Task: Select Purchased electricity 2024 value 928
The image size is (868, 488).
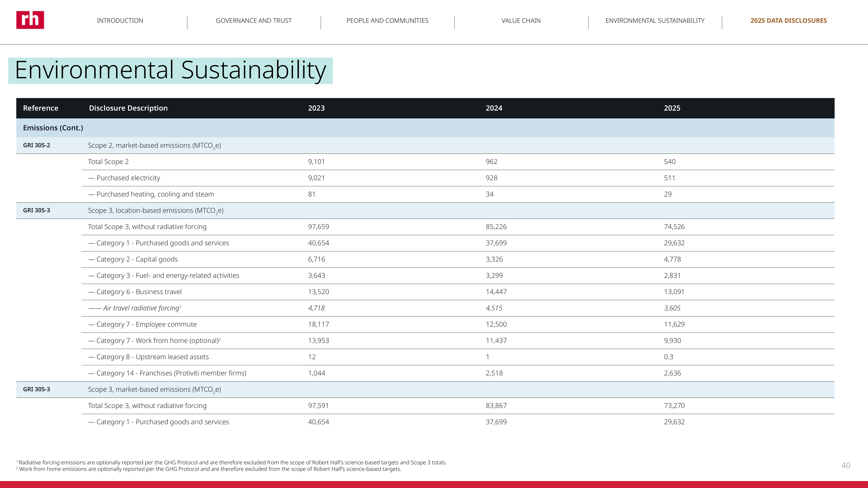Action: point(491,178)
